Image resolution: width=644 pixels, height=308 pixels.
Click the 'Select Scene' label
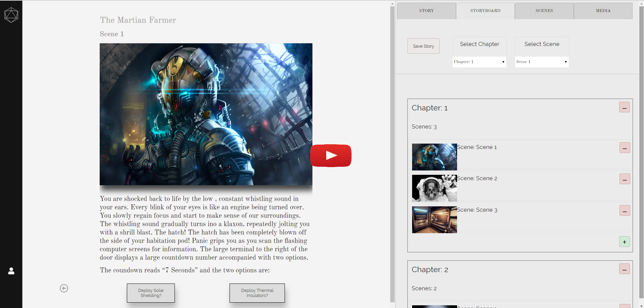(x=542, y=44)
